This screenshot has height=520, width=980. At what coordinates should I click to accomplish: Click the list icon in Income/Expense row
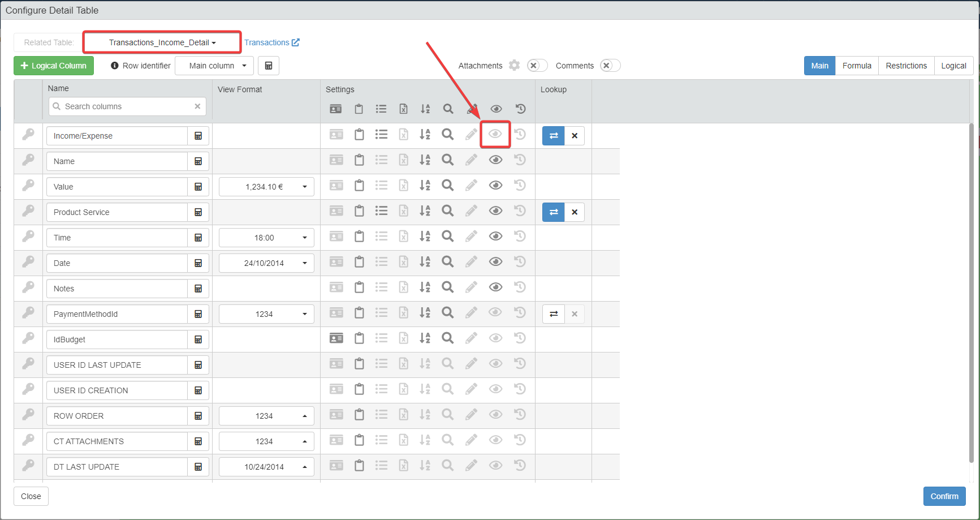pos(381,135)
